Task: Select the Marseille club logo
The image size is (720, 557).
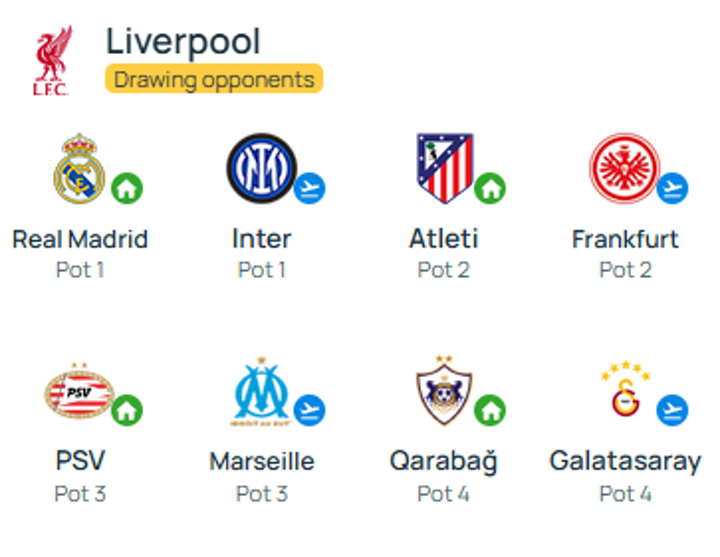Action: [261, 392]
